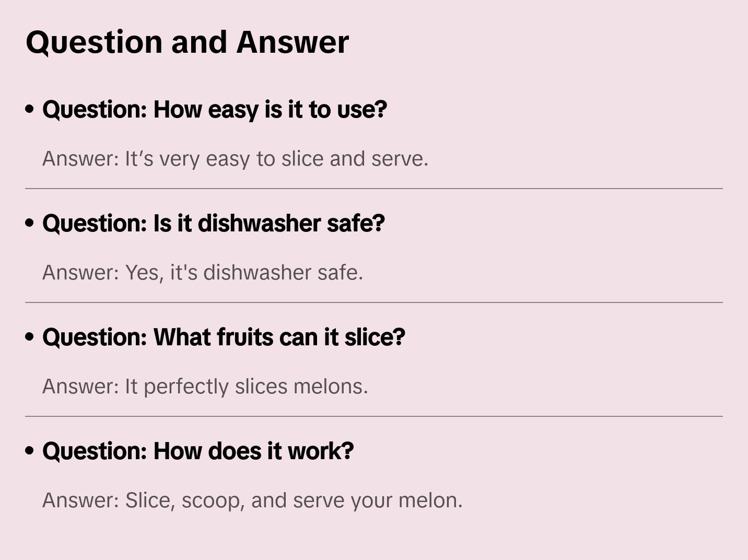Select the 'How does it work?' question
Viewport: 748px width, 560px height.
click(x=198, y=451)
